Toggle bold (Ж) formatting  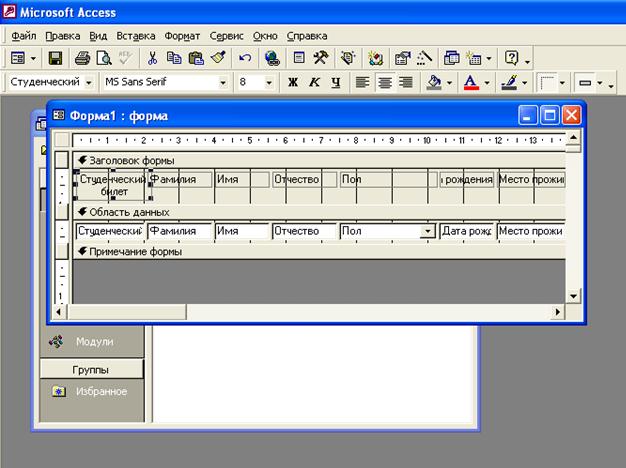293,82
